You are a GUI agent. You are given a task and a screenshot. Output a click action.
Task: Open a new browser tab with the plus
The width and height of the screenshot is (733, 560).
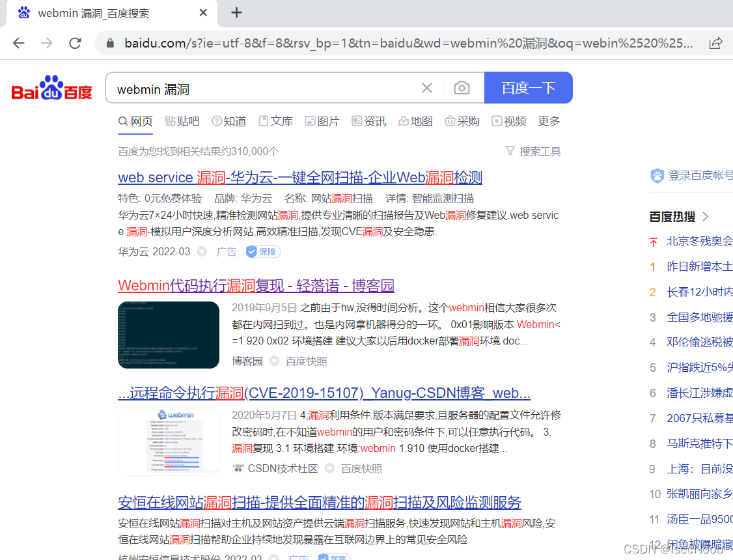(236, 12)
